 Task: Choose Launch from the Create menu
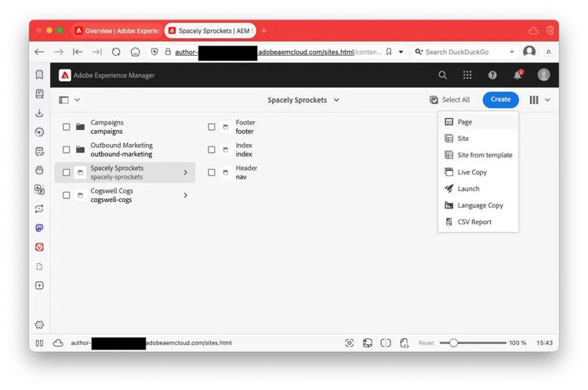(x=478, y=189)
